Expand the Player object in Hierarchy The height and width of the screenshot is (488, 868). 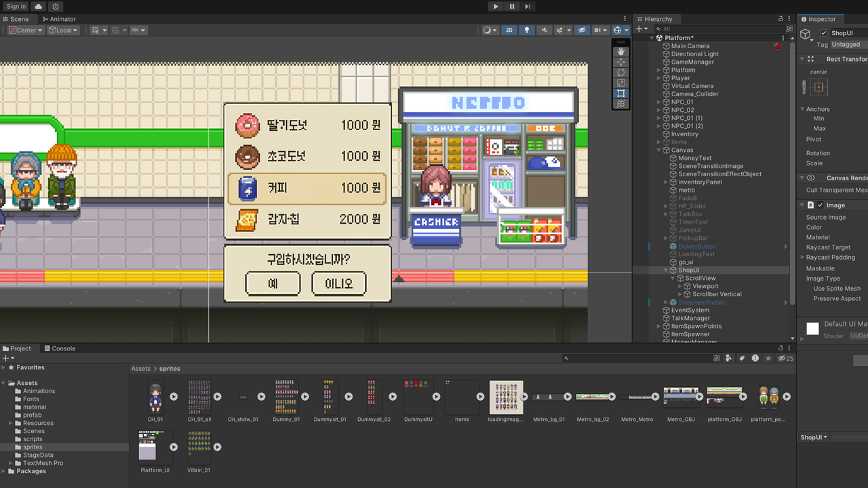click(658, 78)
